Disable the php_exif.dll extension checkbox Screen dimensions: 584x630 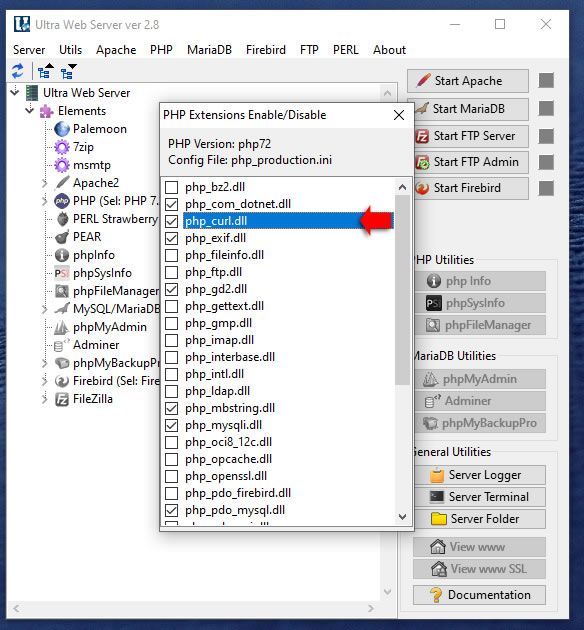coord(172,238)
